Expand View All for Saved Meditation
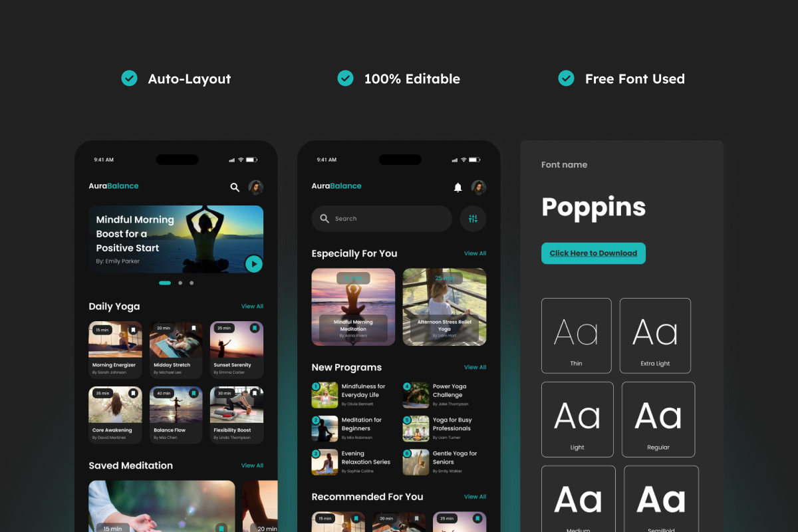 (252, 465)
